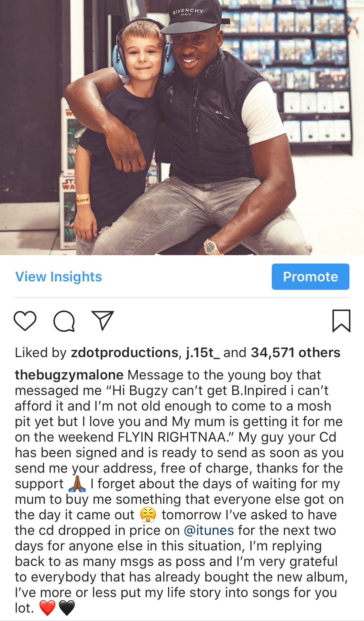This screenshot has width=364, height=621.
Task: View the 34,571 others who liked
Action: click(295, 353)
